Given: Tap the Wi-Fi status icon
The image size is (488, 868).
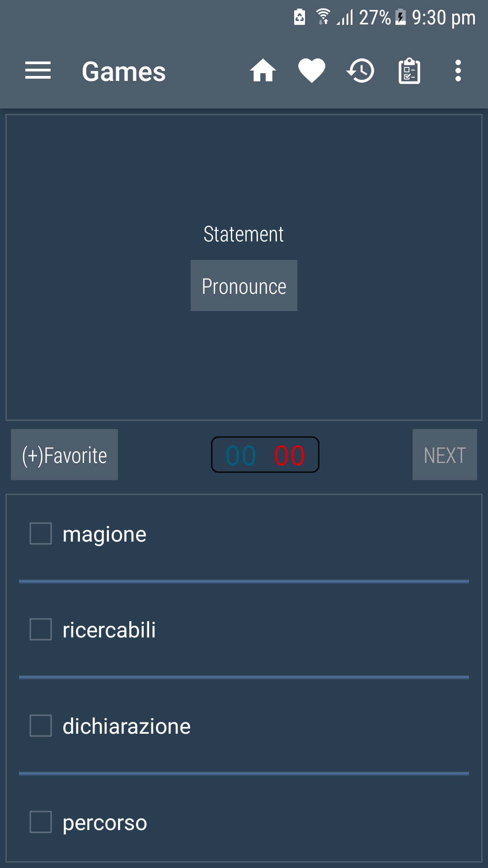Looking at the screenshot, I should click(x=323, y=17).
